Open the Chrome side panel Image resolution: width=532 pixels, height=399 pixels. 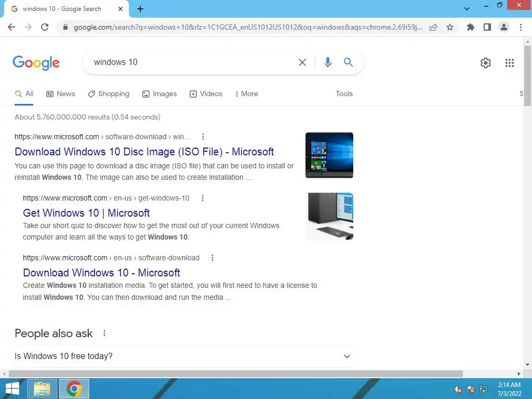(487, 27)
